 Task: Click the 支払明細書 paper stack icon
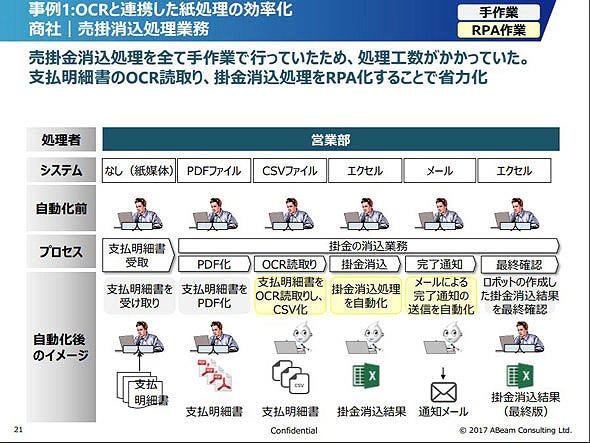pyautogui.click(x=143, y=390)
